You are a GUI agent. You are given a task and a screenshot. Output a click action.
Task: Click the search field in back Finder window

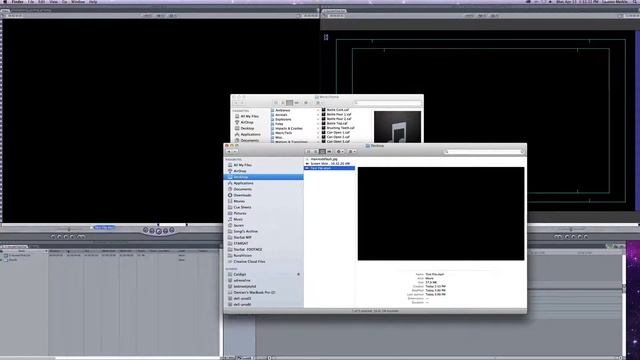(x=388, y=103)
